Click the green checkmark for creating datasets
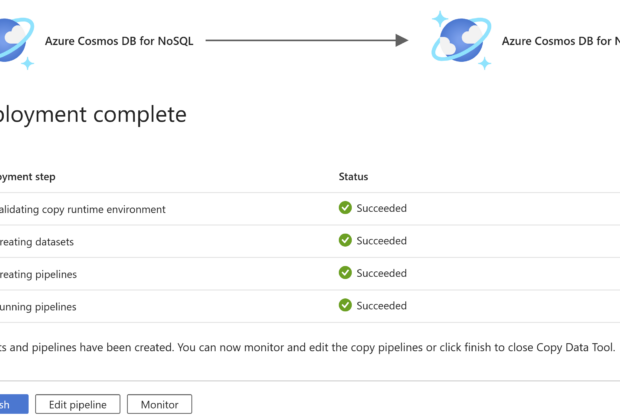This screenshot has height=420, width=620. point(345,240)
